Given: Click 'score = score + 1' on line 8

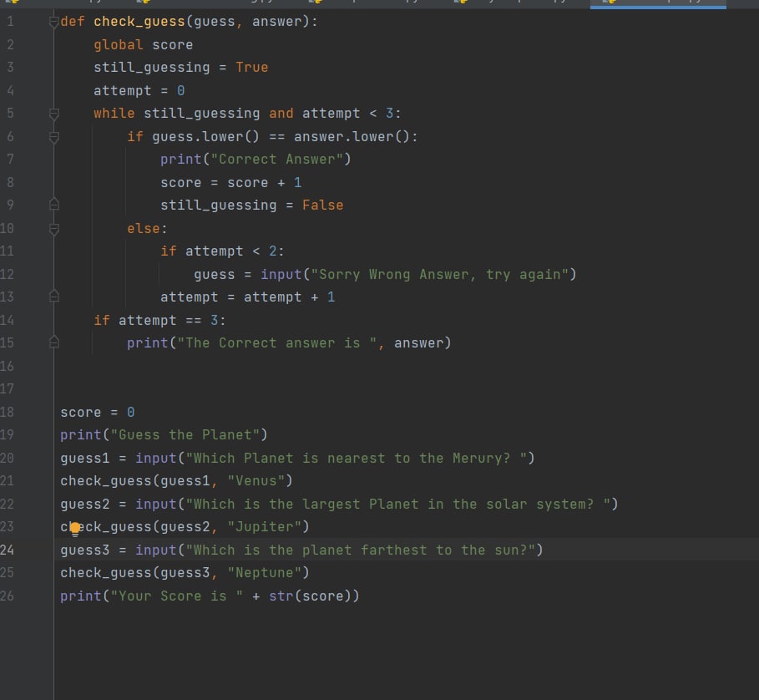Looking at the screenshot, I should pyautogui.click(x=231, y=182).
